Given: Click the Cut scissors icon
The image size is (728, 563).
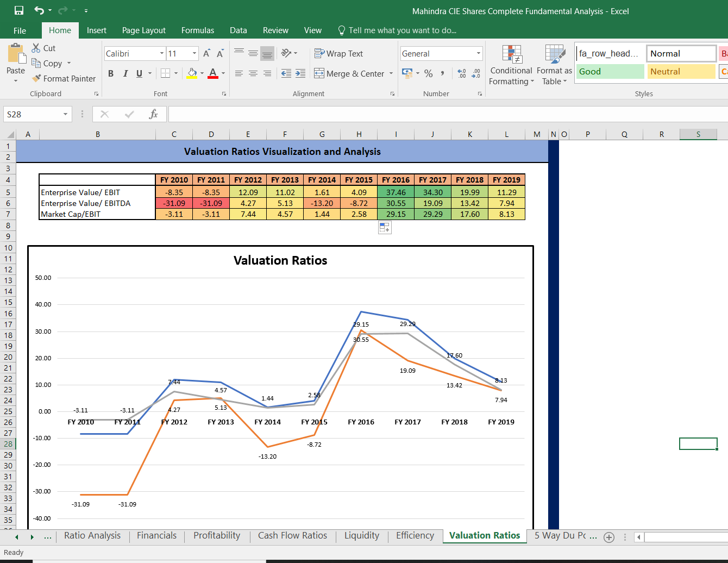Looking at the screenshot, I should point(36,48).
